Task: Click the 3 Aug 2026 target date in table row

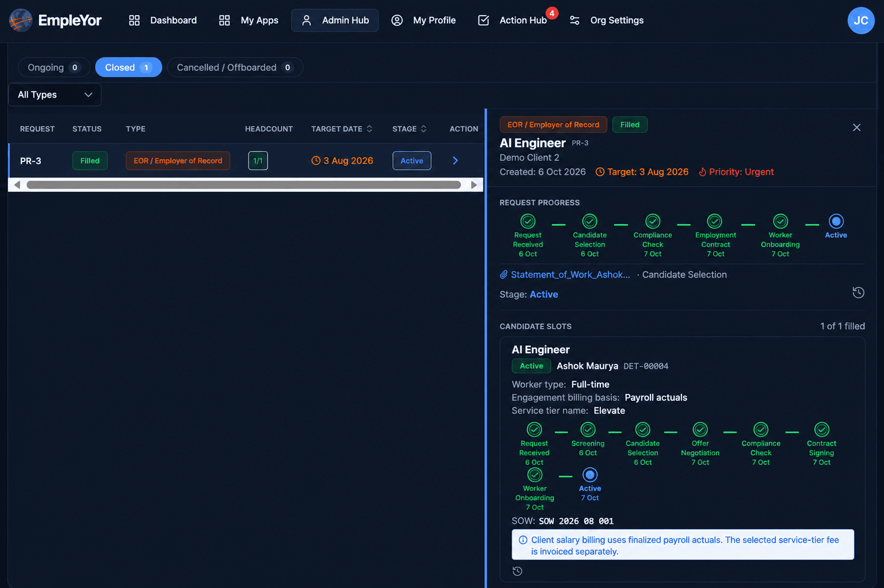Action: [342, 161]
